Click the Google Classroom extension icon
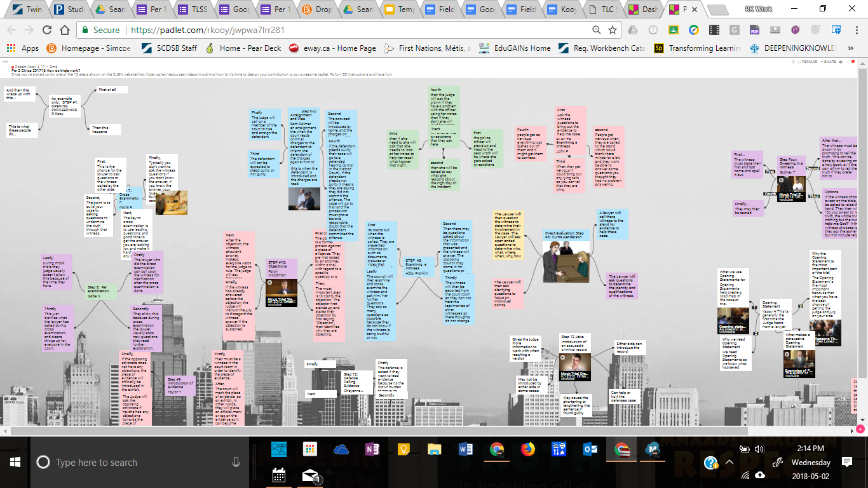Image resolution: width=868 pixels, height=488 pixels. pyautogui.click(x=673, y=30)
